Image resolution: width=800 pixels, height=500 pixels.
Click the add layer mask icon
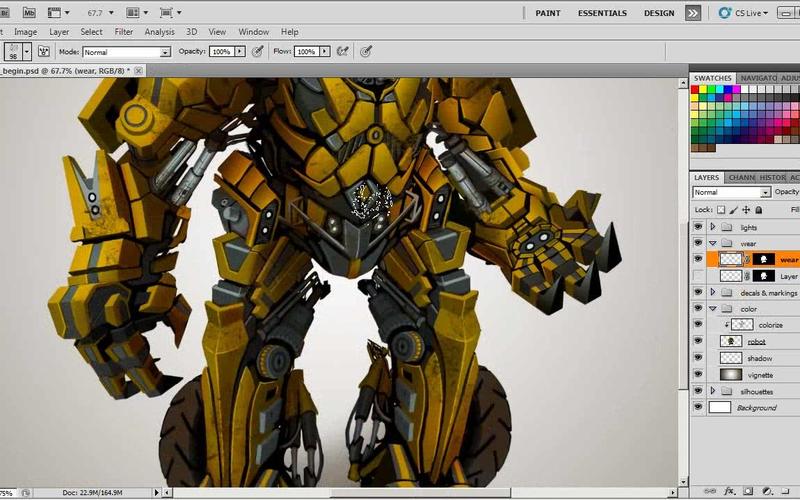point(748,492)
